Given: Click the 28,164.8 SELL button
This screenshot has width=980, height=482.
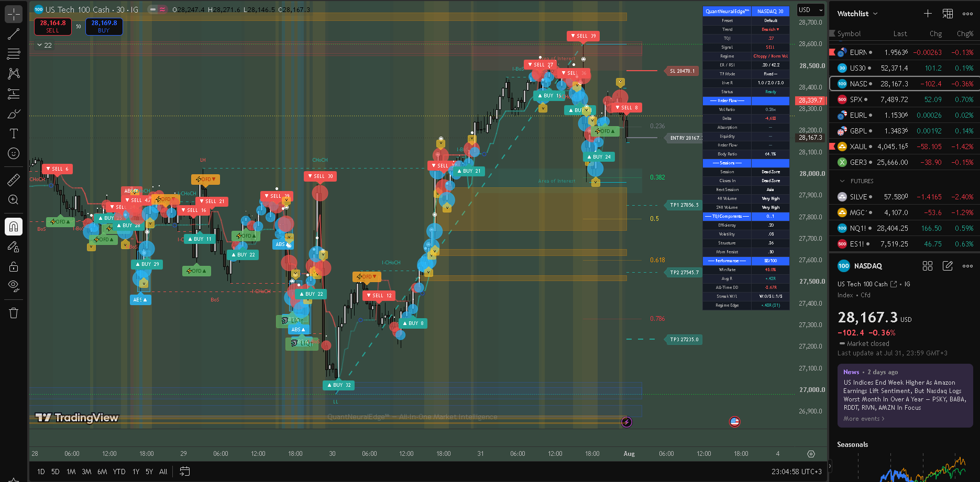Looking at the screenshot, I should coord(53,27).
